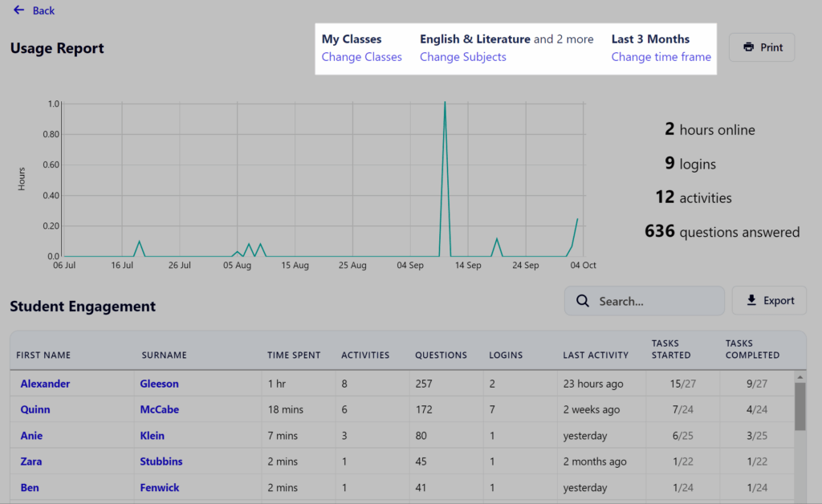The height and width of the screenshot is (504, 822).
Task: Click the printer icon in Print button
Action: (x=749, y=47)
